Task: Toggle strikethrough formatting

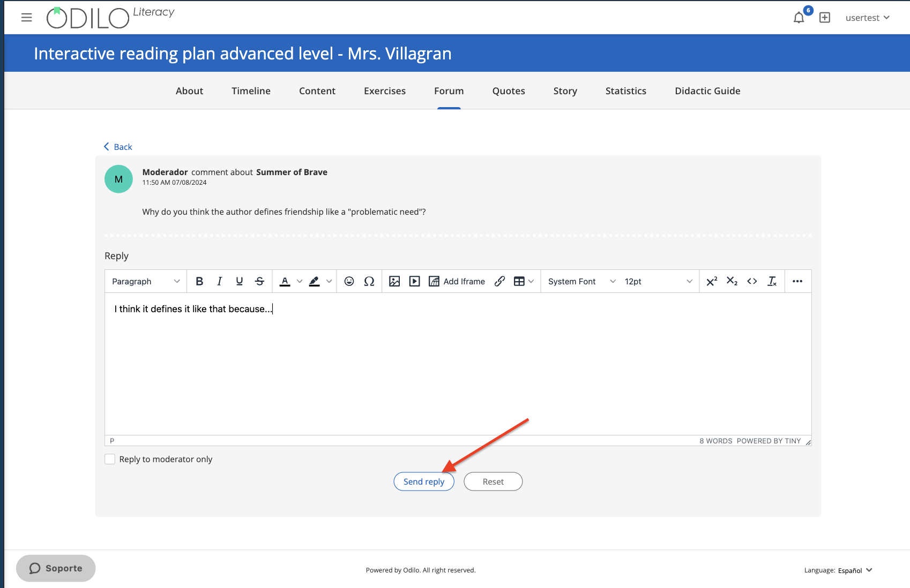Action: pos(259,281)
